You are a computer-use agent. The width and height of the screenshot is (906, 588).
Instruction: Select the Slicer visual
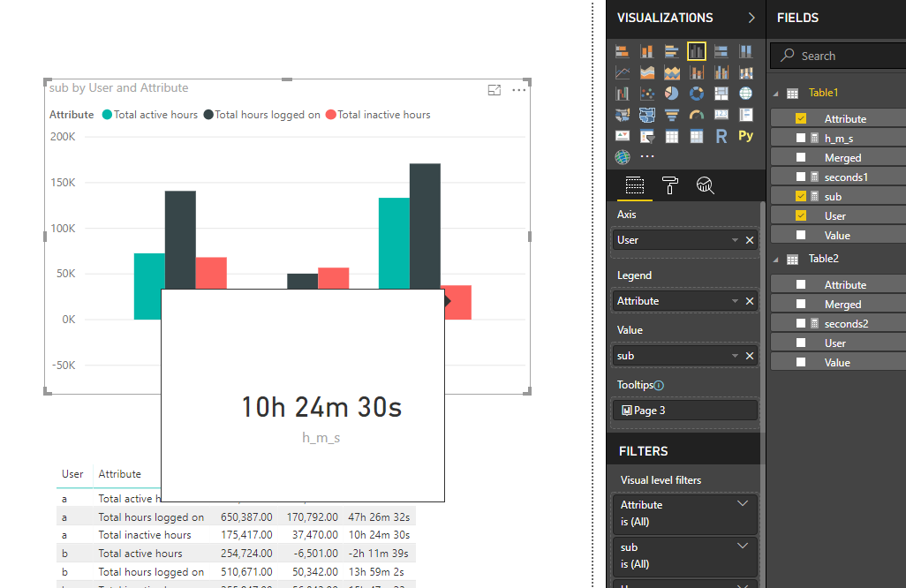coord(647,136)
